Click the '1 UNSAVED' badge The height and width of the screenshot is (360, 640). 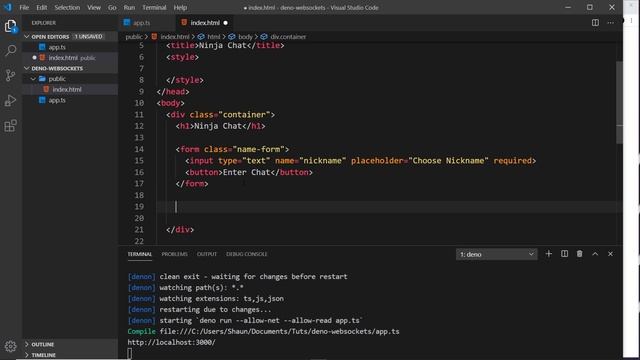coord(88,37)
